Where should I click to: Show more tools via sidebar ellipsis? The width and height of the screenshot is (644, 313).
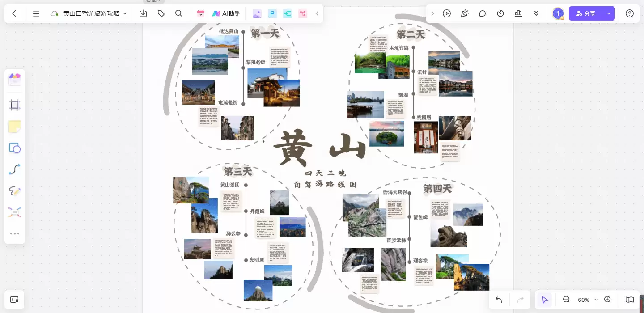pos(15,233)
